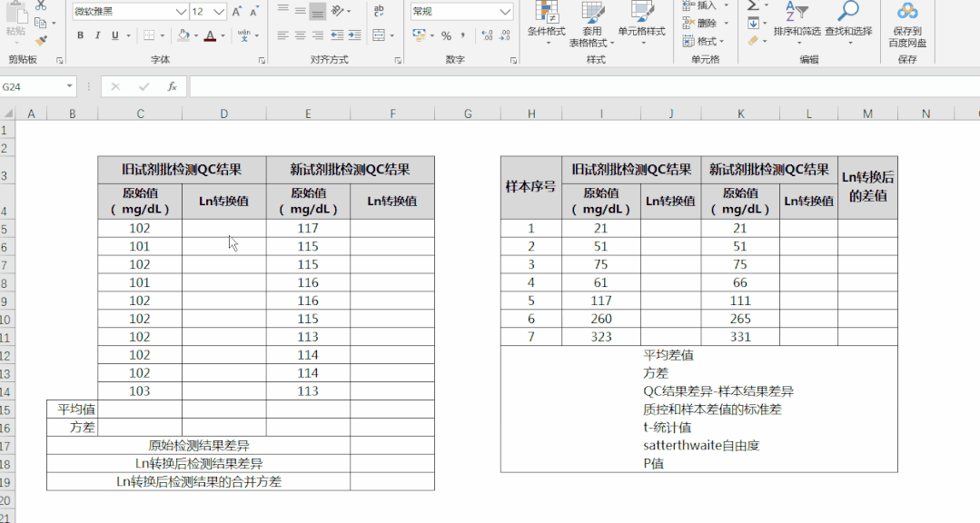Toggle Bold formatting
The height and width of the screenshot is (523, 980).
pos(81,35)
